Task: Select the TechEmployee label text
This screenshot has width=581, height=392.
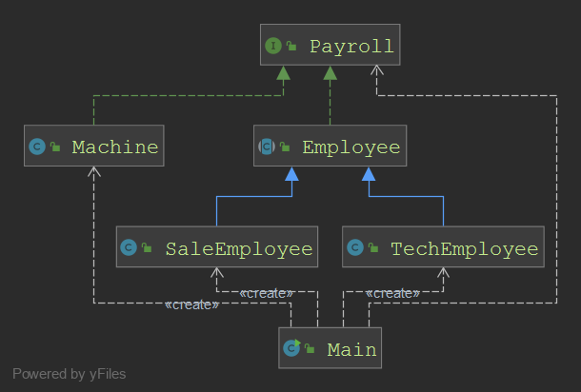Action: pyautogui.click(x=465, y=249)
